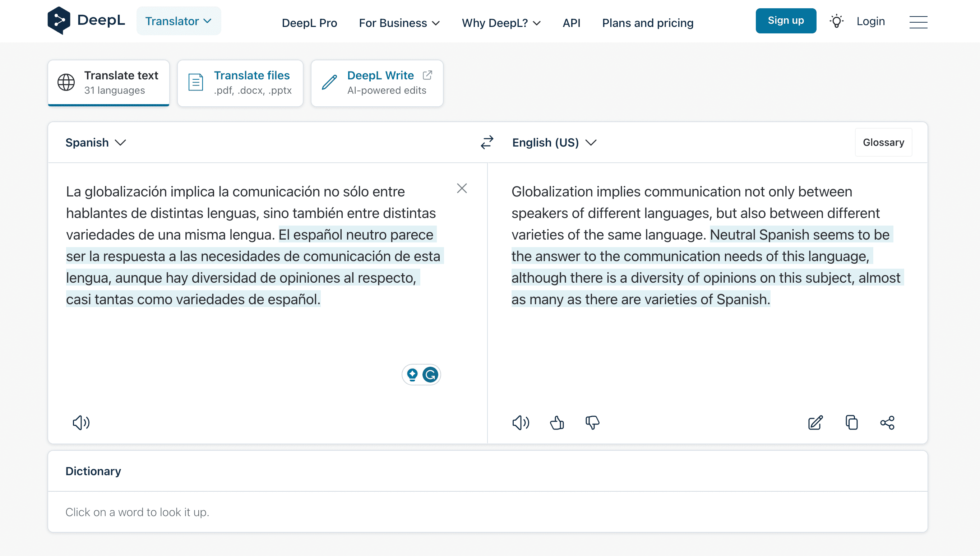Share the translation
Screen dimensions: 980x556
click(887, 422)
